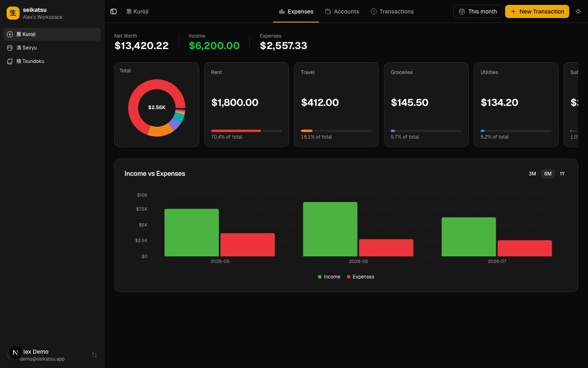
Task: Click the 2026-07 red expenses bar
Action: [x=525, y=248]
